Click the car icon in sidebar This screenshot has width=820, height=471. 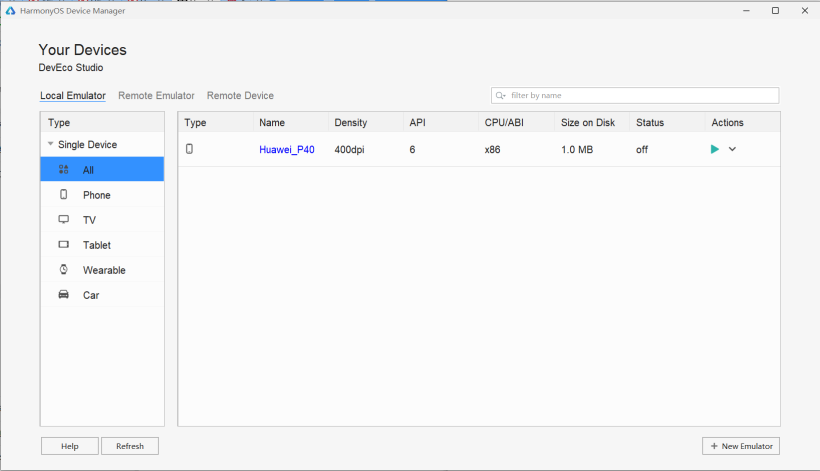[63, 294]
